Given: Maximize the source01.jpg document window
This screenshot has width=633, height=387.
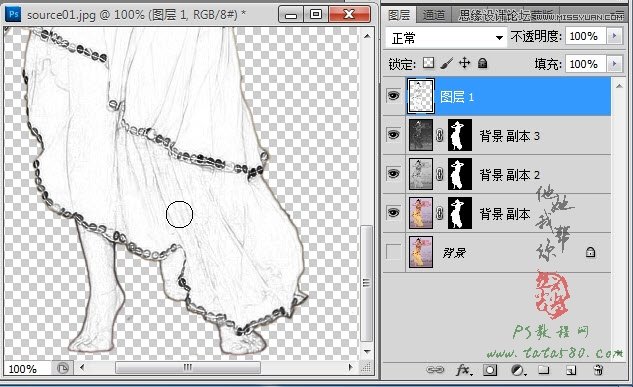Looking at the screenshot, I should (316, 15).
